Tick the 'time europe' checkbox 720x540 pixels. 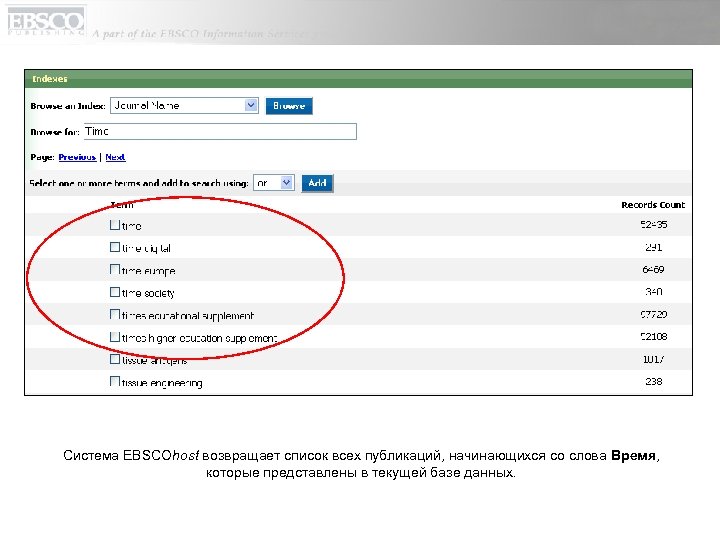tap(115, 270)
